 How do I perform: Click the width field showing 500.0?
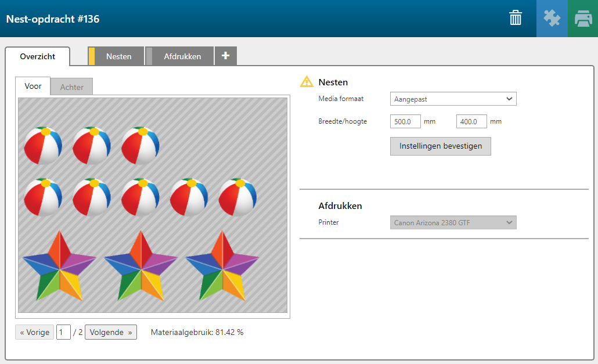click(x=405, y=122)
